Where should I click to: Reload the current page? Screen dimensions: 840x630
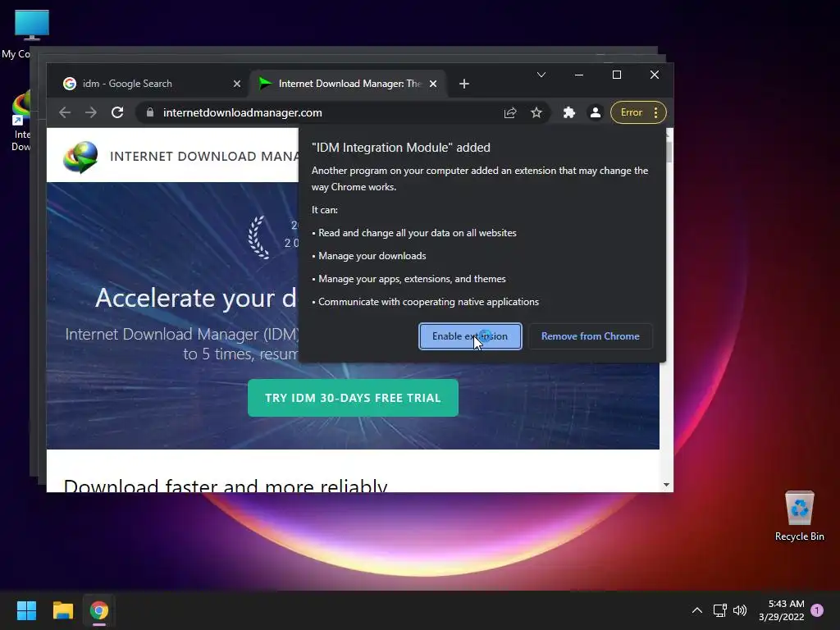(x=117, y=112)
